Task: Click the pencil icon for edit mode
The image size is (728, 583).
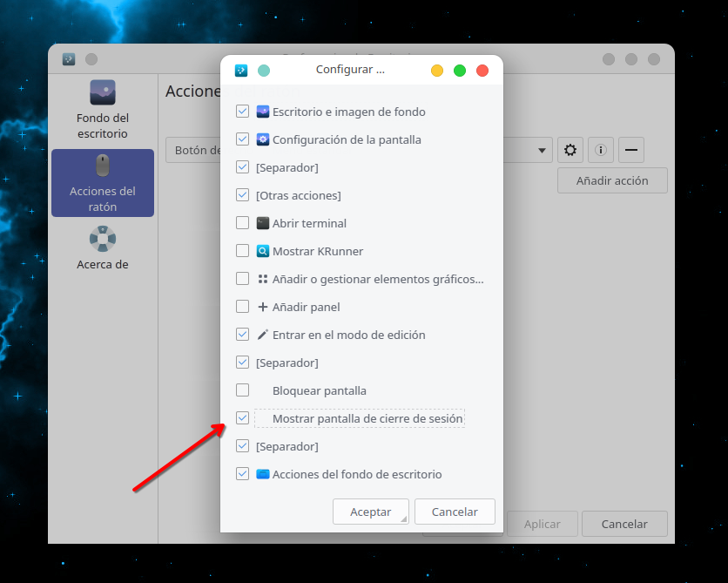Action: click(263, 335)
